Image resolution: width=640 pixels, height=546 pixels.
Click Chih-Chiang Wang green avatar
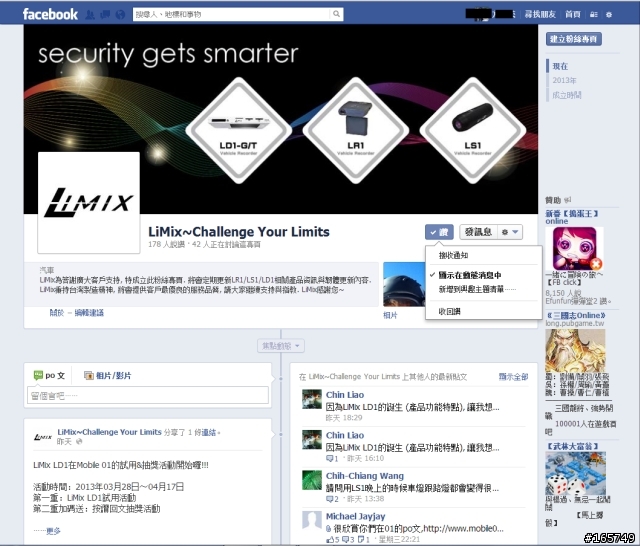coord(311,480)
